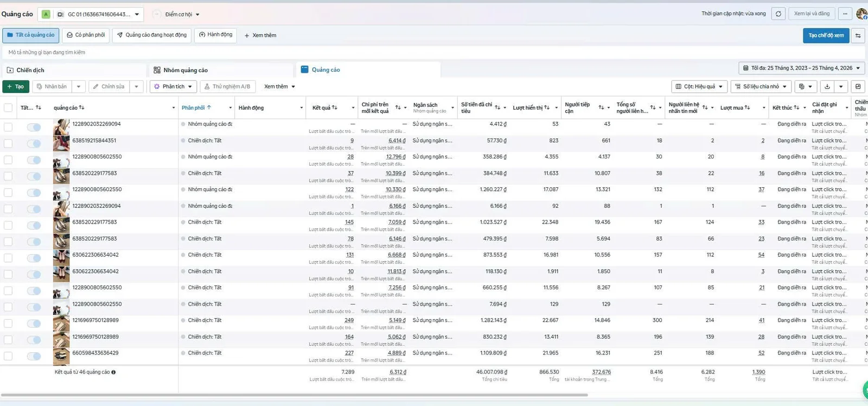Click the export download icon
Screen dimensions: 868x406
point(827,86)
